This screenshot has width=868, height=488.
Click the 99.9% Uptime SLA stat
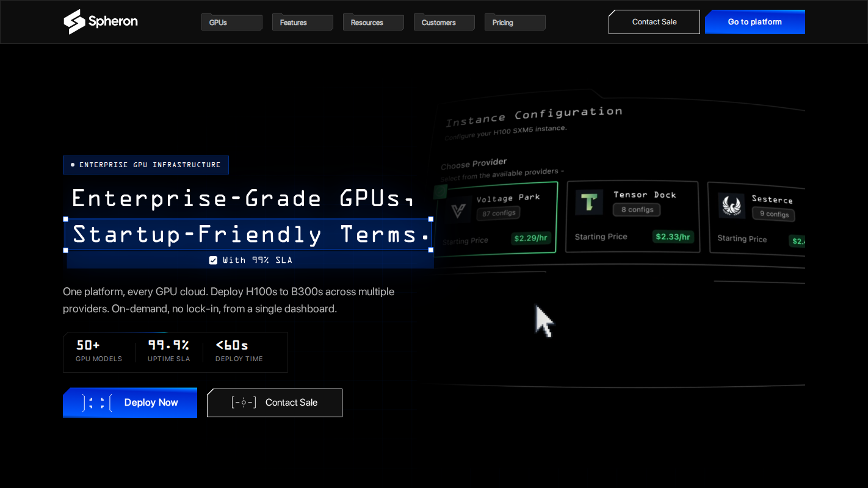click(169, 352)
